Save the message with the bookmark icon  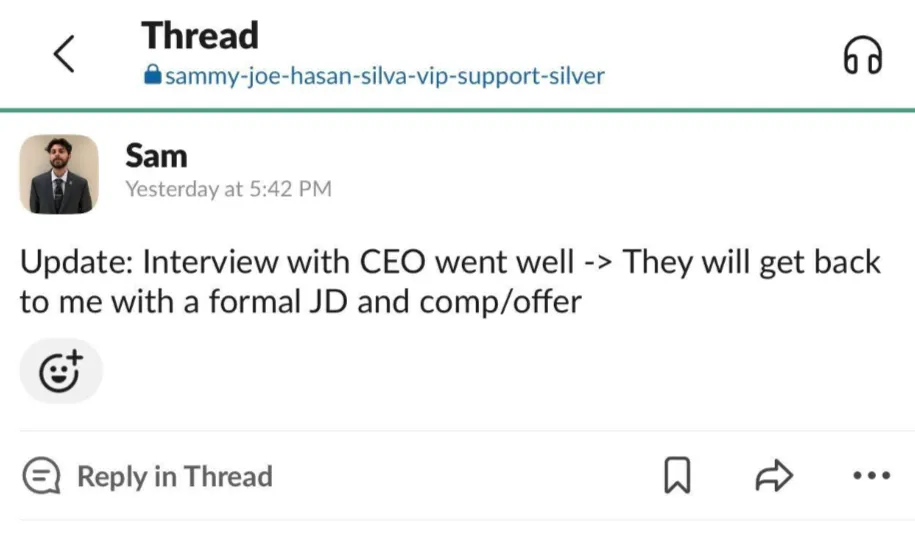pos(677,475)
